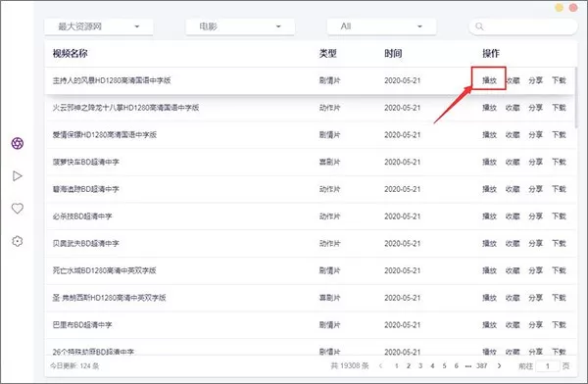
Task: Go to page 4 in pagination
Action: pos(432,365)
